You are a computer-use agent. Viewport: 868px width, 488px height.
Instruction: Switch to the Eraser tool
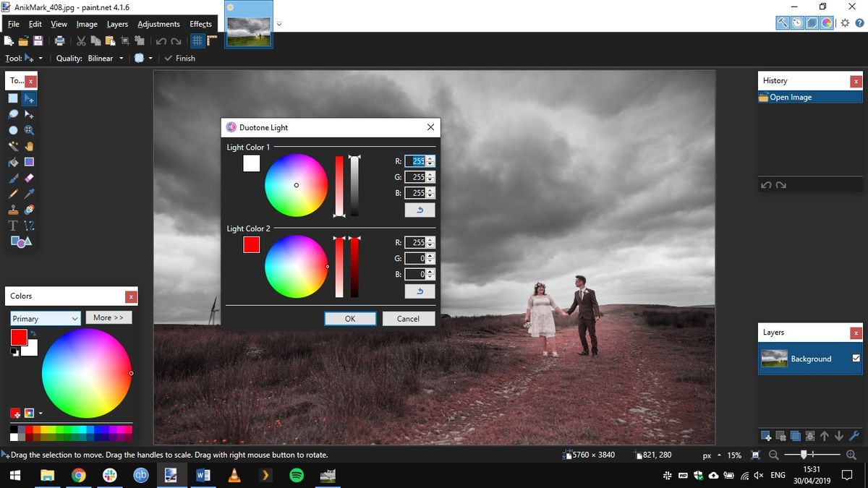point(29,178)
